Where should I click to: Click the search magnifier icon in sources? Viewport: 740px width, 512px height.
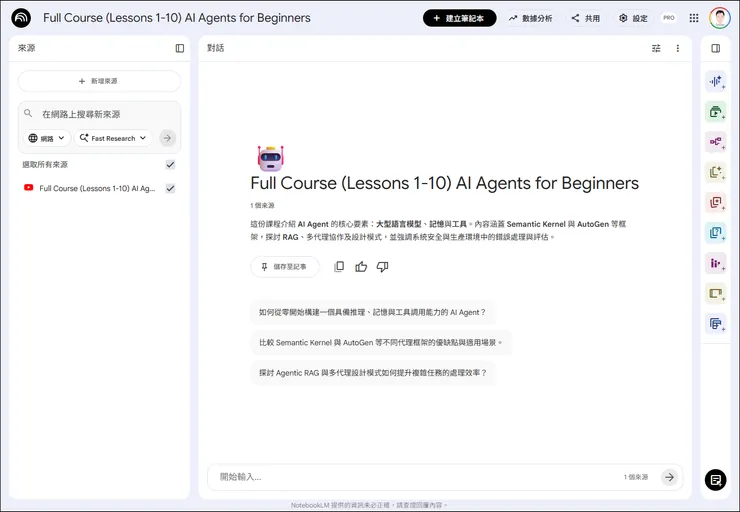click(28, 113)
